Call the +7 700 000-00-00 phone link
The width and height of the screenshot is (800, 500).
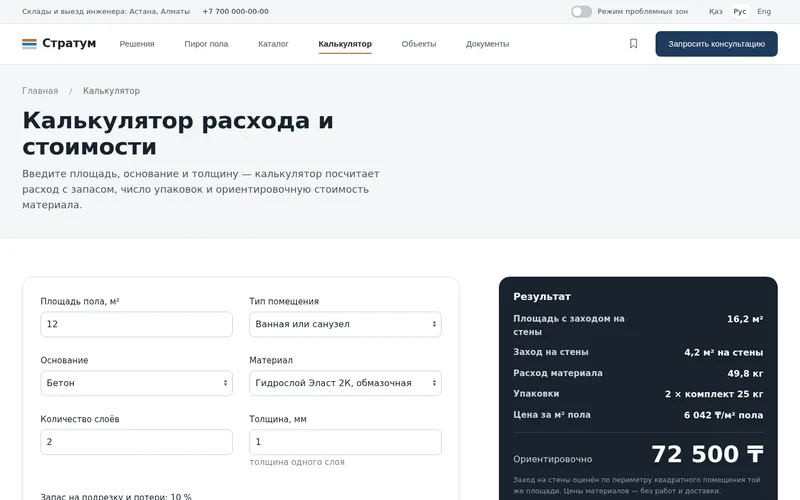[x=236, y=11]
